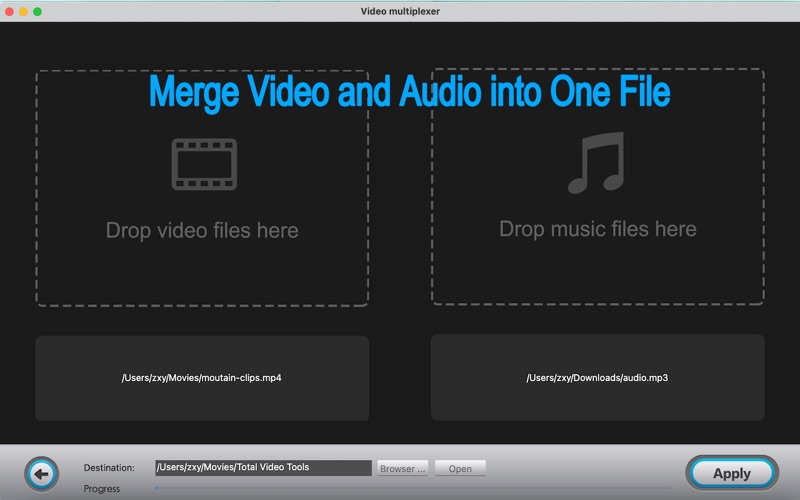Open the destination folder with Open button

(460, 468)
